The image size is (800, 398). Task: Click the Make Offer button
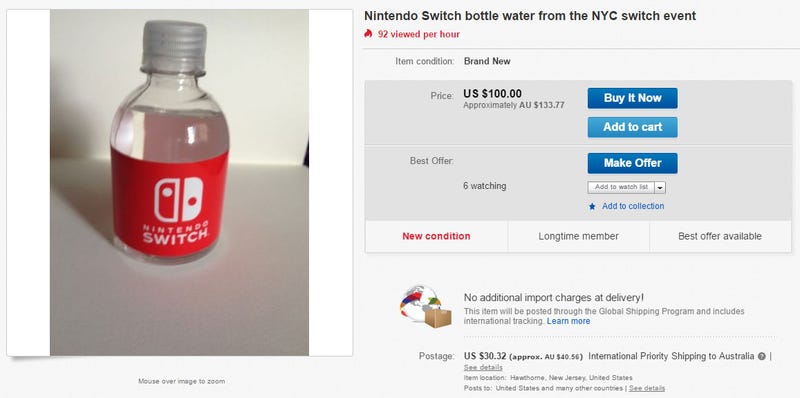tap(633, 163)
